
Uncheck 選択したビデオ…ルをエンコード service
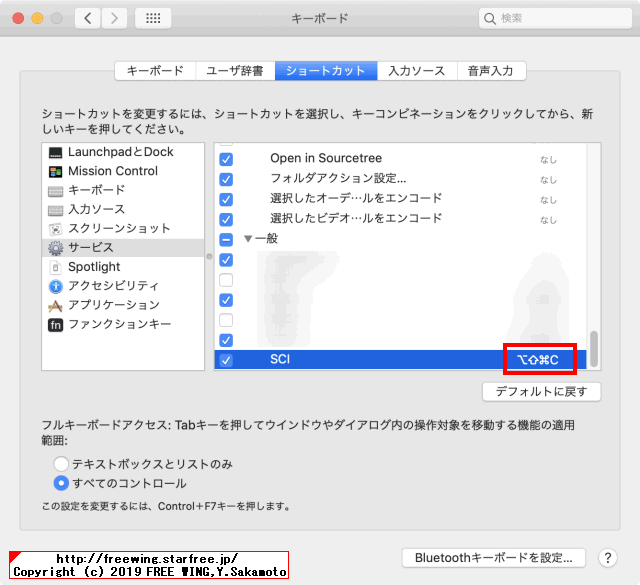coord(226,219)
